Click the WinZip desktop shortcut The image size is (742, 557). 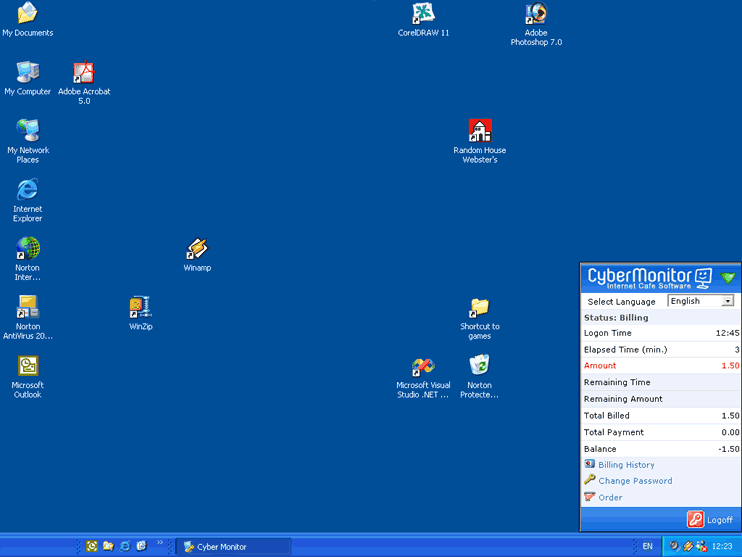pos(141,313)
